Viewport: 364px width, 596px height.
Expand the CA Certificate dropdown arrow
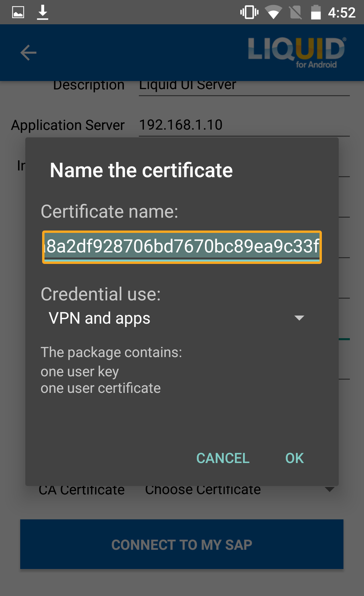329,489
